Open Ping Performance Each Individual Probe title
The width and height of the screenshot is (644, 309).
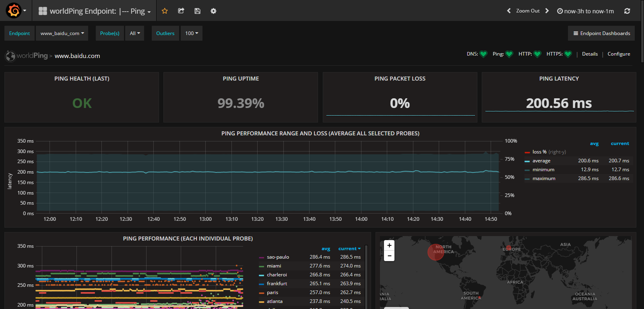click(188, 238)
